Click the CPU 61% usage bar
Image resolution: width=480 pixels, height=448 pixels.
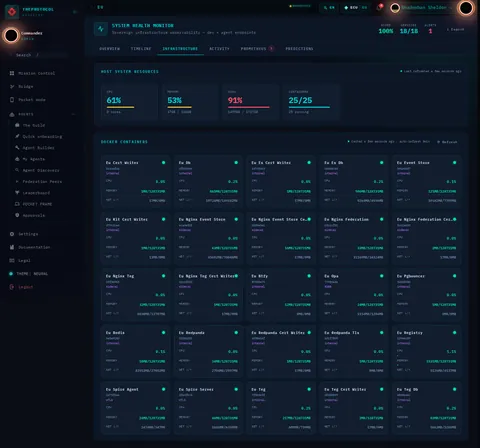[121, 107]
